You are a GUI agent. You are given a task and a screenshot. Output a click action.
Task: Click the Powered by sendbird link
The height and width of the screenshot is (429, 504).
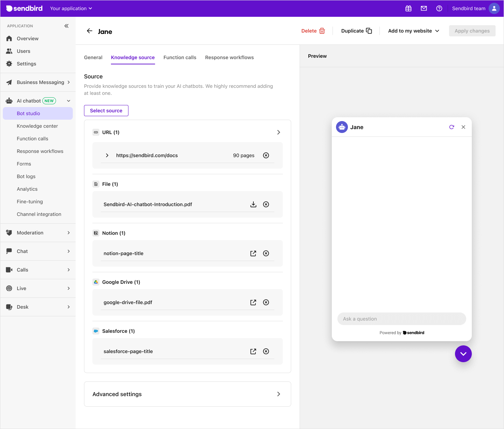point(402,333)
